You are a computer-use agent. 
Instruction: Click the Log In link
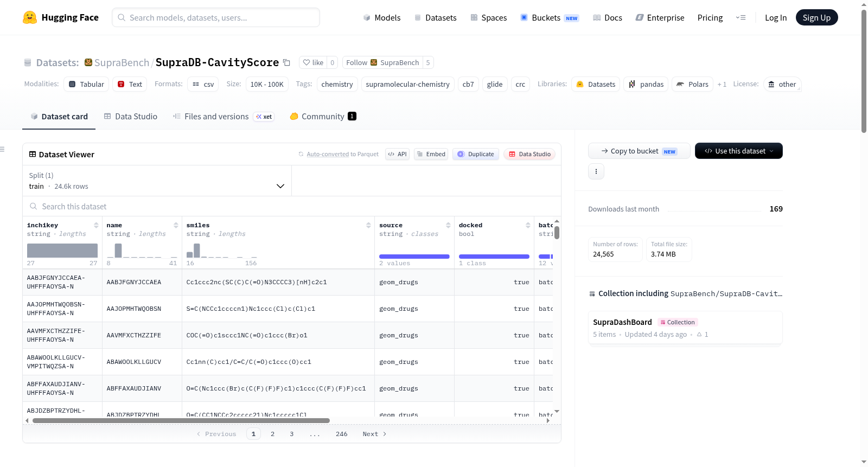click(x=776, y=17)
